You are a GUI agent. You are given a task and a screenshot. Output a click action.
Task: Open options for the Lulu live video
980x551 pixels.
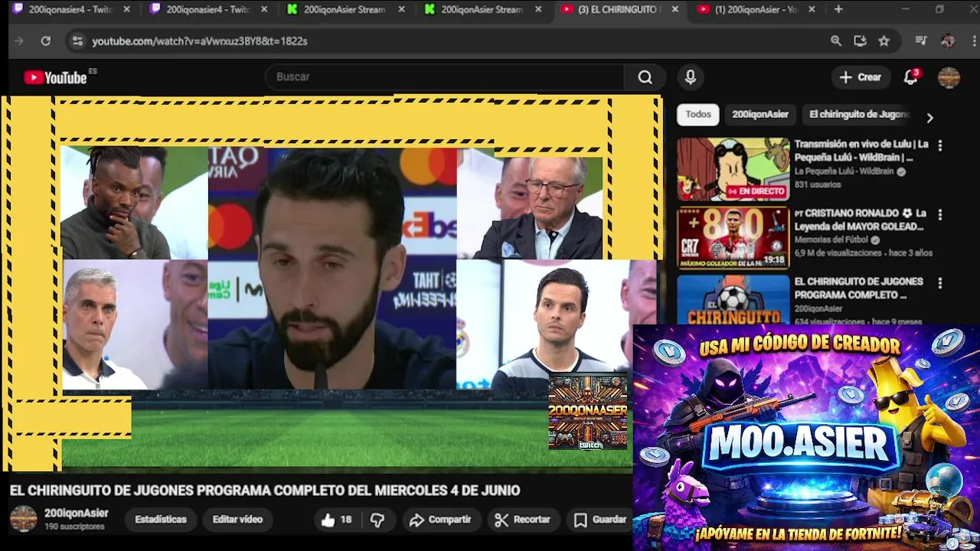(940, 145)
